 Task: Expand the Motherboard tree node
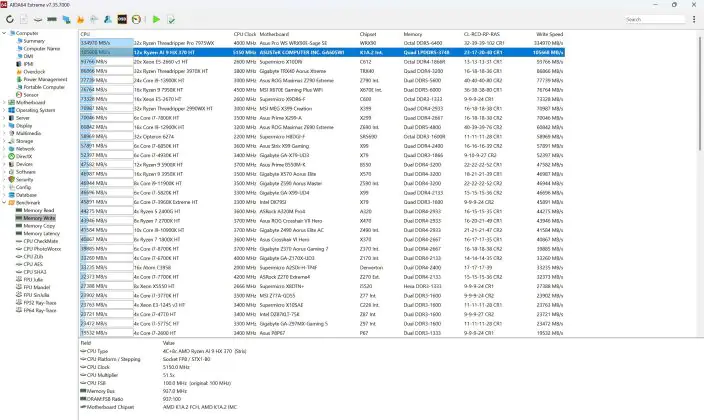click(4, 102)
